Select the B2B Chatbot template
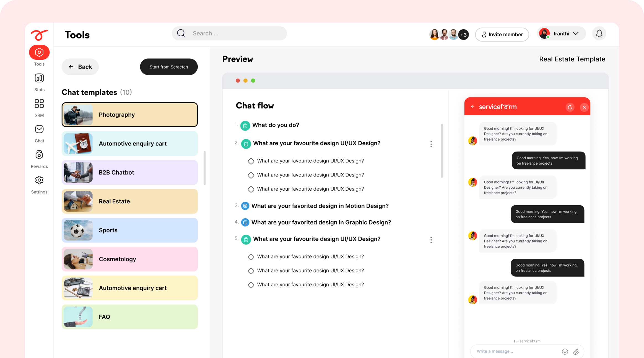This screenshot has width=644, height=358. point(129,172)
